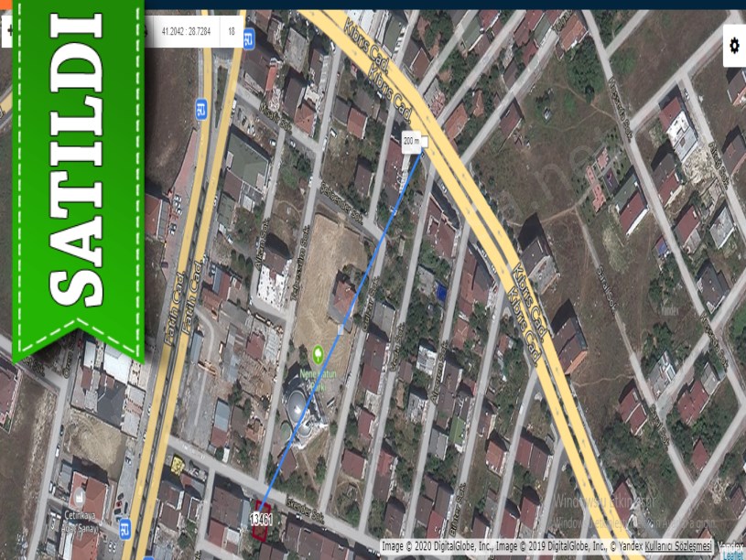Click the partially hidden button at left edge

7,32
